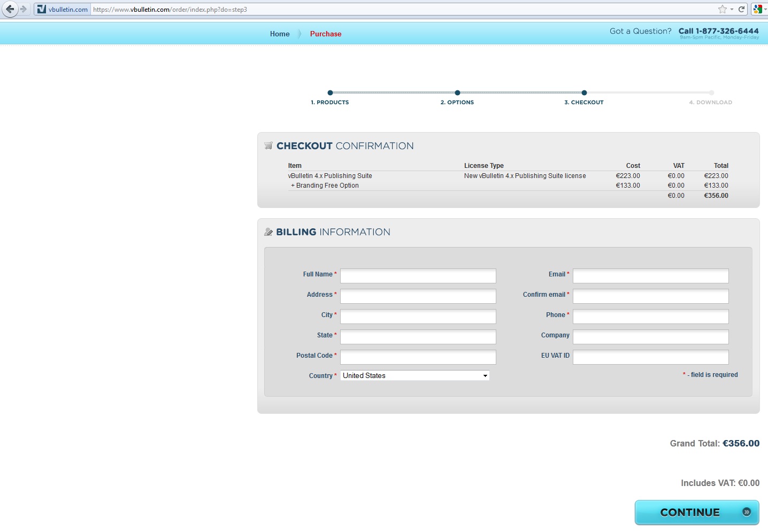Click the arrow icon inside the Continue button
The height and width of the screenshot is (532, 768).
(x=747, y=512)
